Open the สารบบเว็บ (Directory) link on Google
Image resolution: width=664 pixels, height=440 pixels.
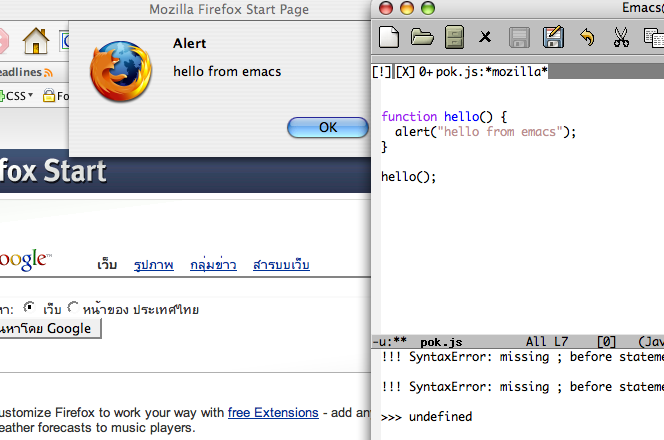point(281,265)
